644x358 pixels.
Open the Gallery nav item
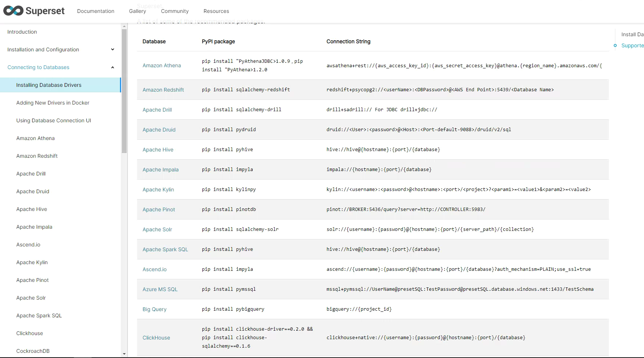pyautogui.click(x=137, y=11)
